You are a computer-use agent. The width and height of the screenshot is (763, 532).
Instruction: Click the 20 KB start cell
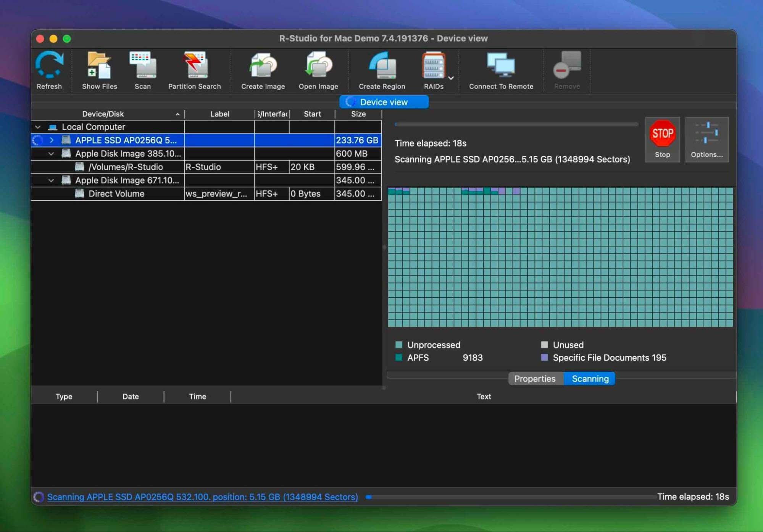(x=312, y=167)
